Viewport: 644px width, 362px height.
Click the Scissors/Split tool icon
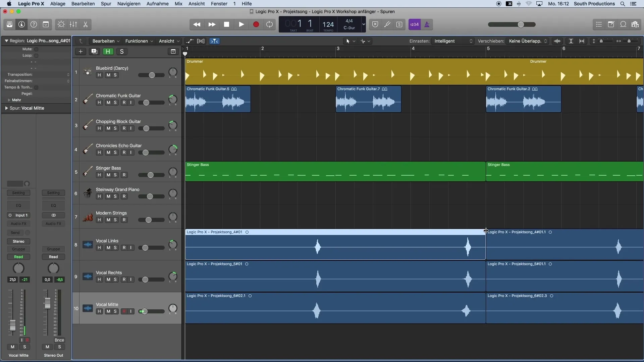(86, 24)
